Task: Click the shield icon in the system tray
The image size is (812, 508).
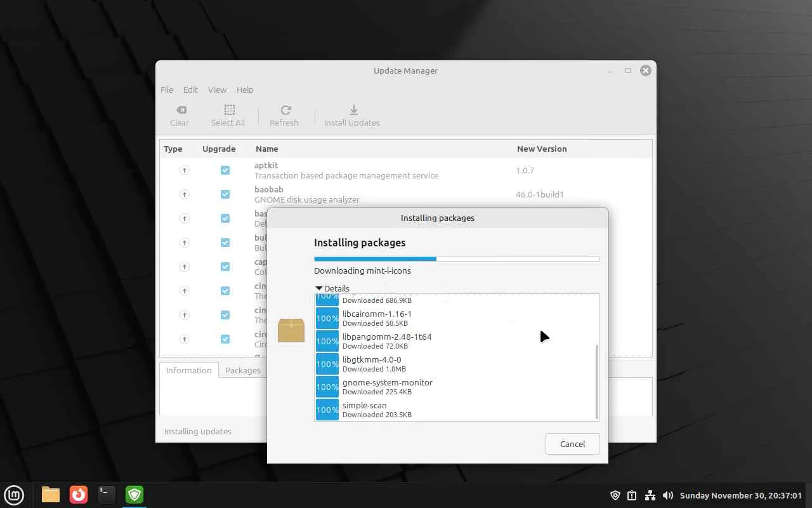Action: pos(615,495)
